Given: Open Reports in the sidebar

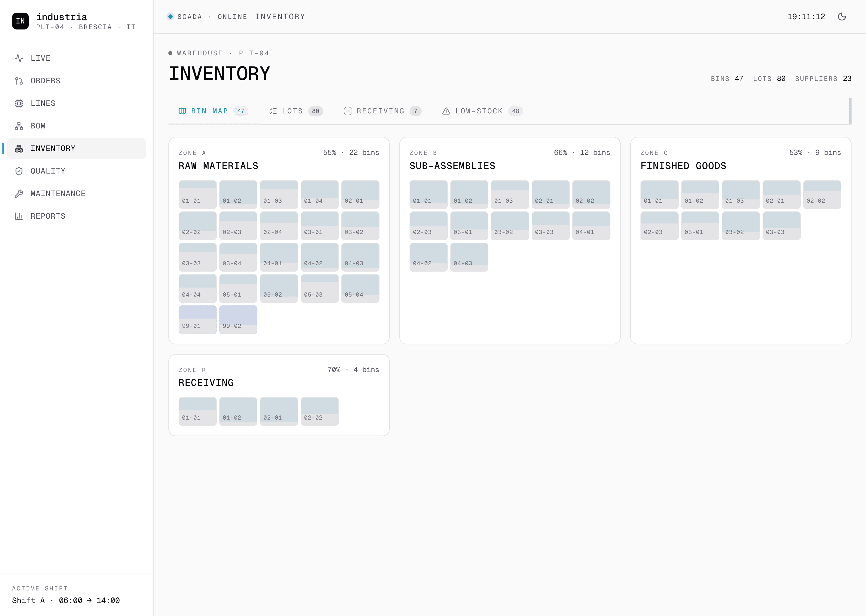Looking at the screenshot, I should [x=77, y=216].
